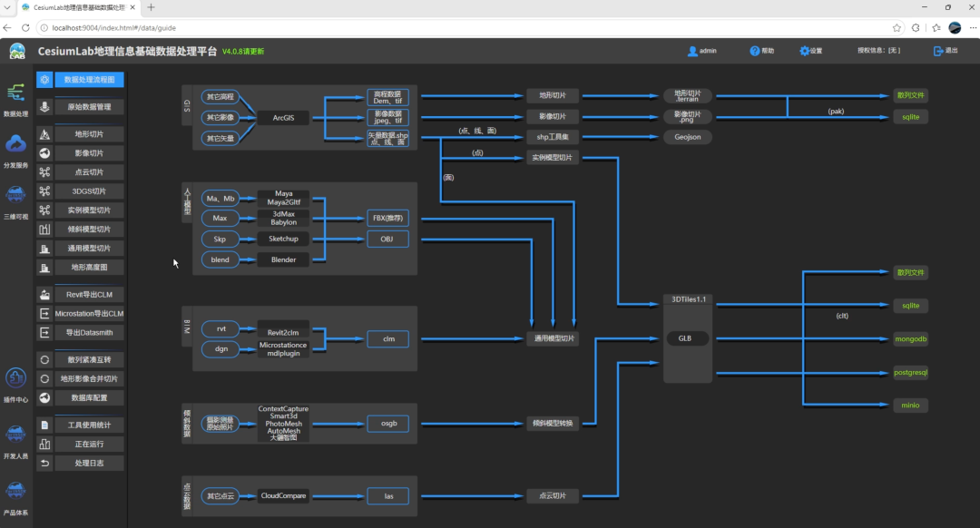Click the icon beside 数据库配置
This screenshot has width=980, height=528.
(44, 398)
